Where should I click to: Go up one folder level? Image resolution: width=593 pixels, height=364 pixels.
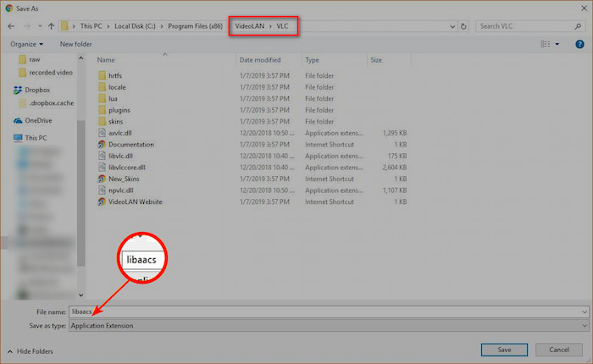52,26
